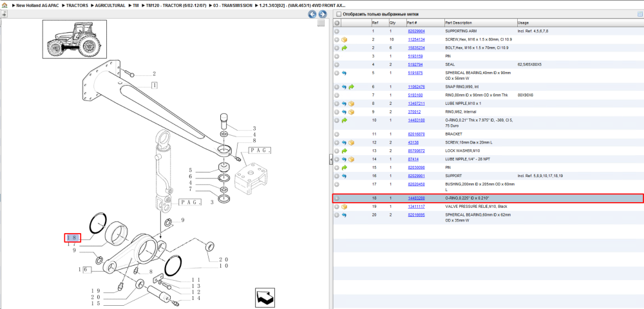
Task: Open part number link 82020450
Action: pyautogui.click(x=416, y=184)
